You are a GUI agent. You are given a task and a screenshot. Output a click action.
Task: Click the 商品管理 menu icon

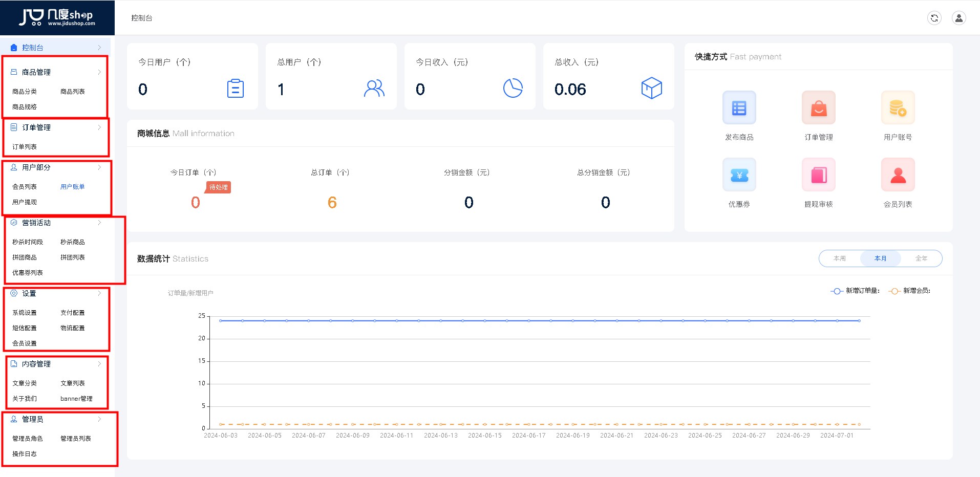pyautogui.click(x=14, y=72)
